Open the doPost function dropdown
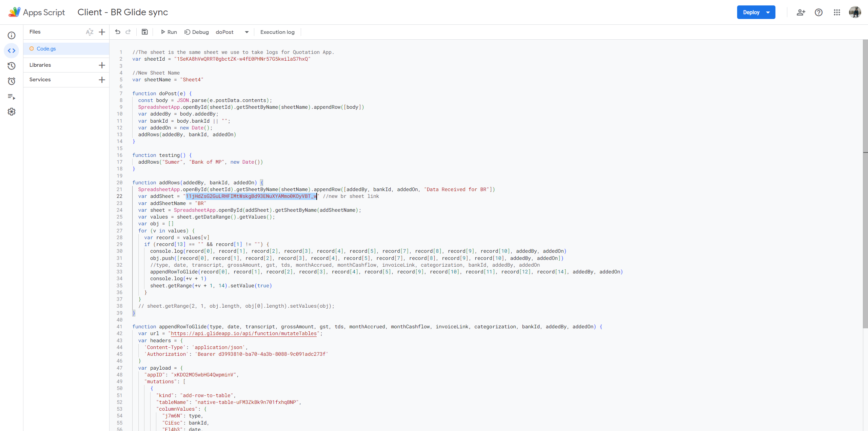This screenshot has width=868, height=431. coord(232,32)
